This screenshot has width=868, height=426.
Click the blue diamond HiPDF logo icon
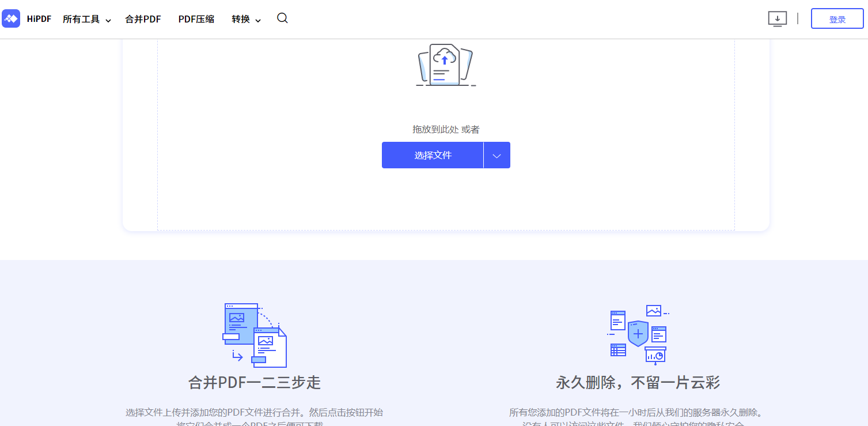[11, 18]
